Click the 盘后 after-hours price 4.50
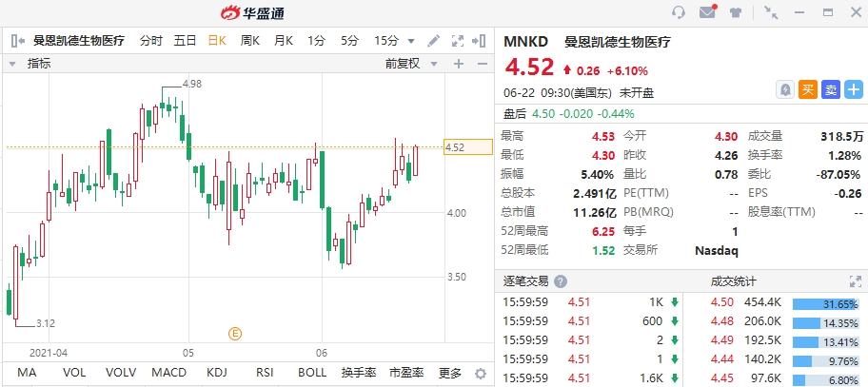 [x=543, y=114]
